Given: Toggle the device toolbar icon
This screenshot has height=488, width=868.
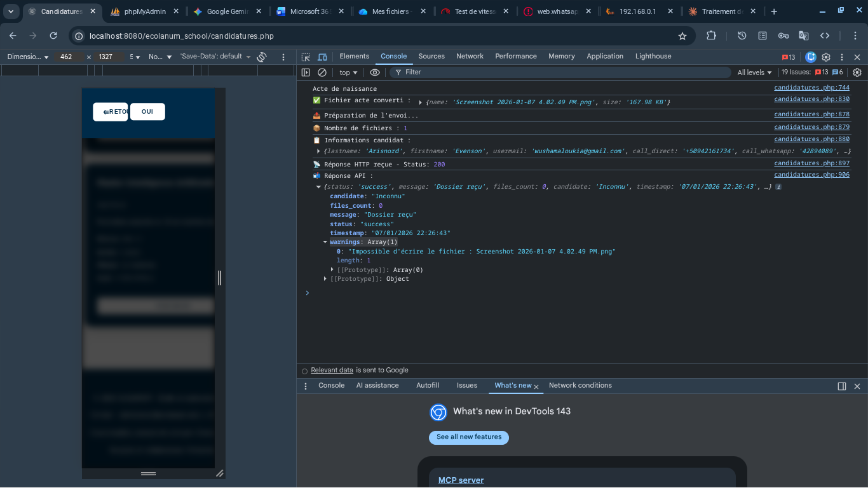Looking at the screenshot, I should tap(322, 57).
